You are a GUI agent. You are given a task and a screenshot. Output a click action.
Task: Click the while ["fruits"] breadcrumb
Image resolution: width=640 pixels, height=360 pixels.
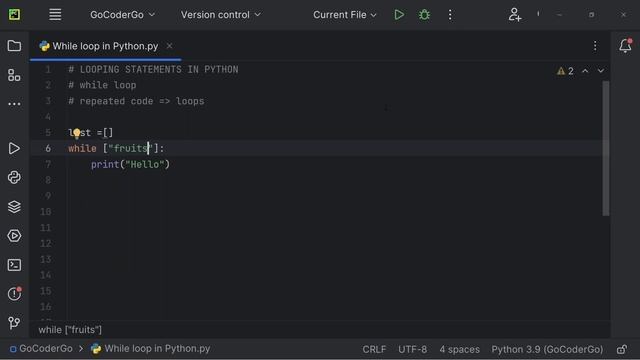pos(70,330)
